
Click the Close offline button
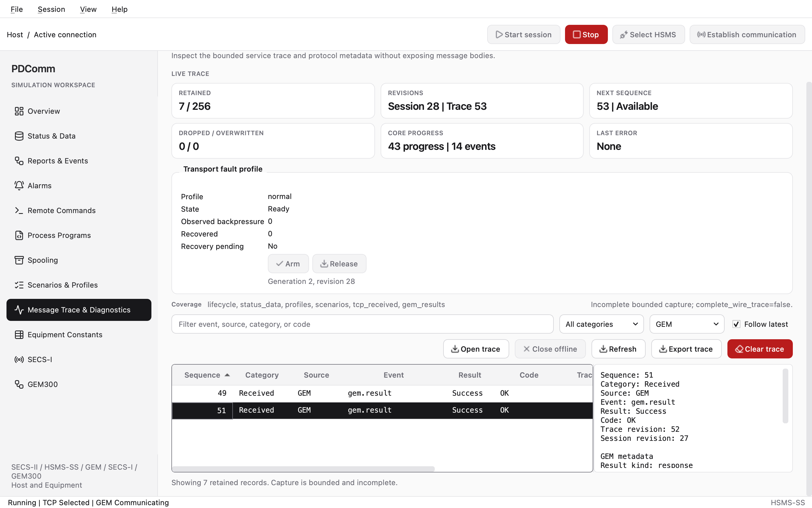(550, 349)
